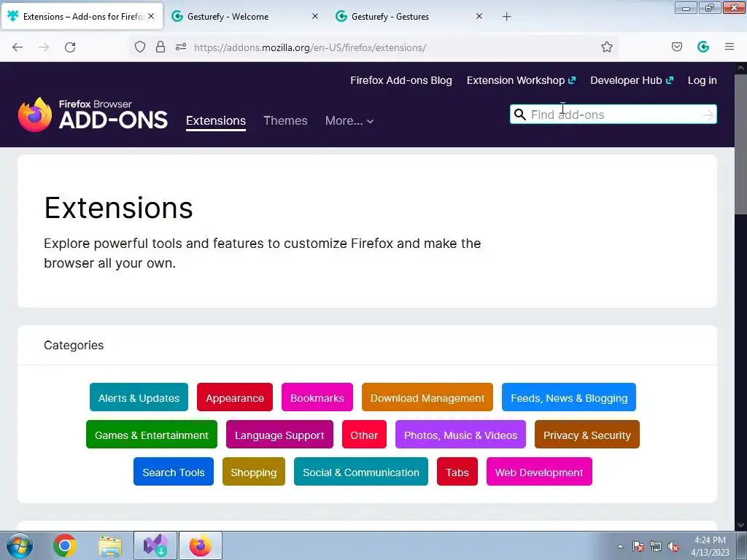
Task: Open the Themes navigation item
Action: pos(285,121)
